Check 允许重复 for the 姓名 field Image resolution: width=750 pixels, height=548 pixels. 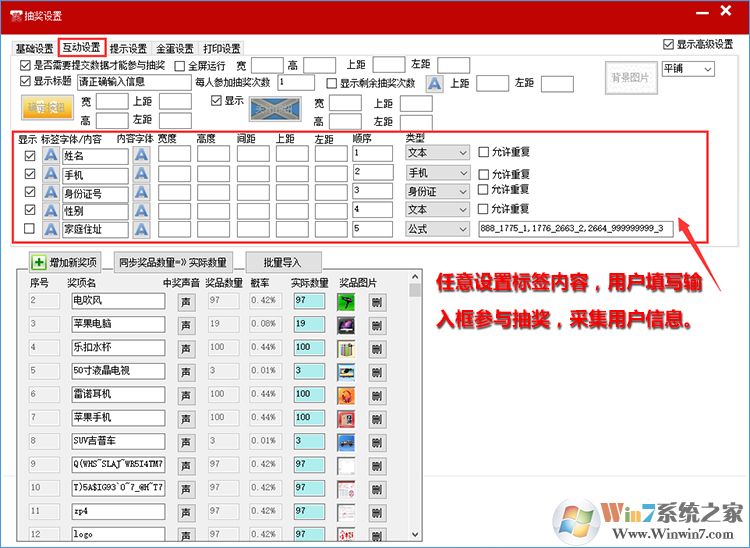coord(484,153)
